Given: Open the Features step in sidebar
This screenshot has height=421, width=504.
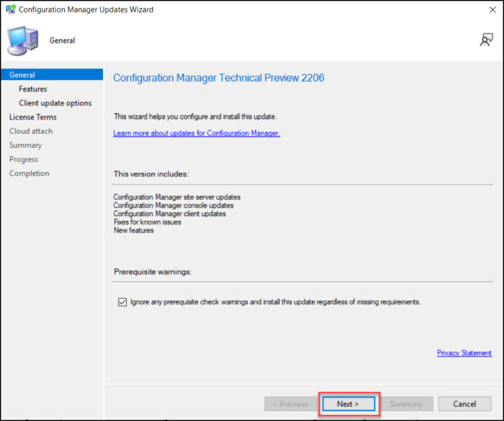Looking at the screenshot, I should click(x=33, y=89).
